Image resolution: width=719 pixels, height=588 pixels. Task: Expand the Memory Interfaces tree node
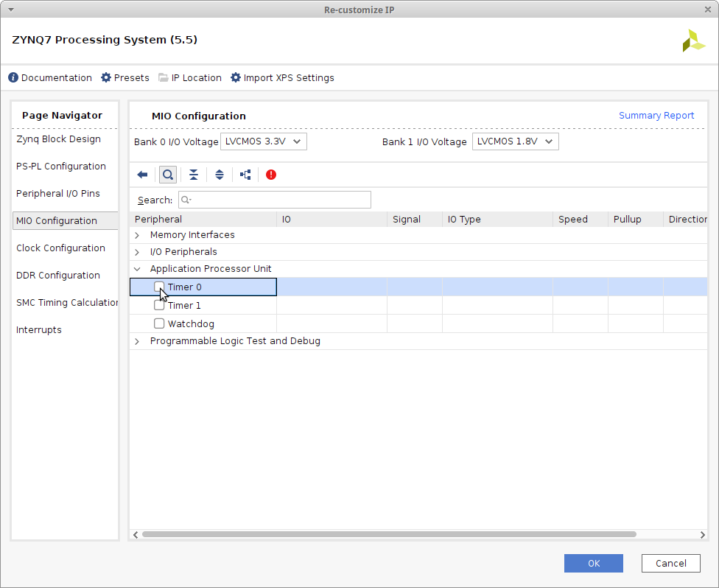(137, 235)
